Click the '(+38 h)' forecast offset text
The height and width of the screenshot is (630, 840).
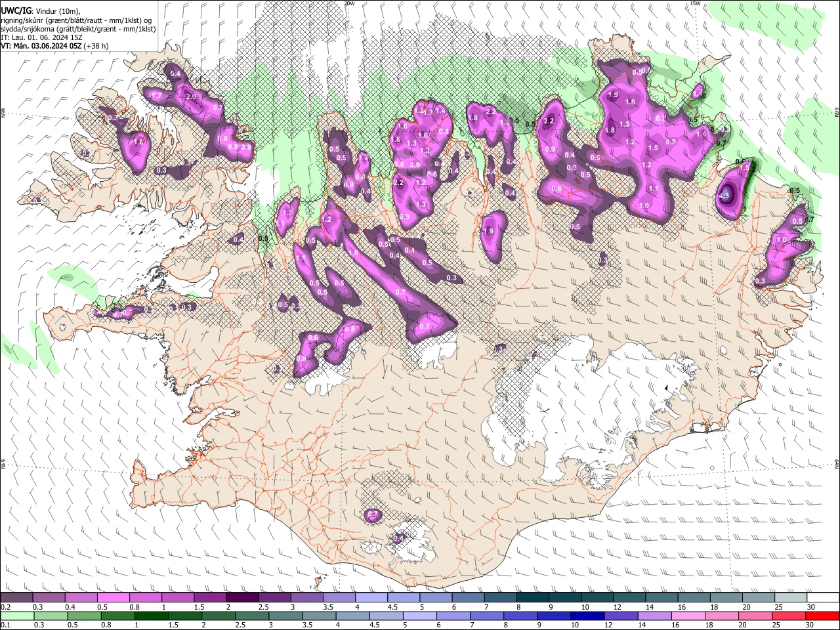96,46
